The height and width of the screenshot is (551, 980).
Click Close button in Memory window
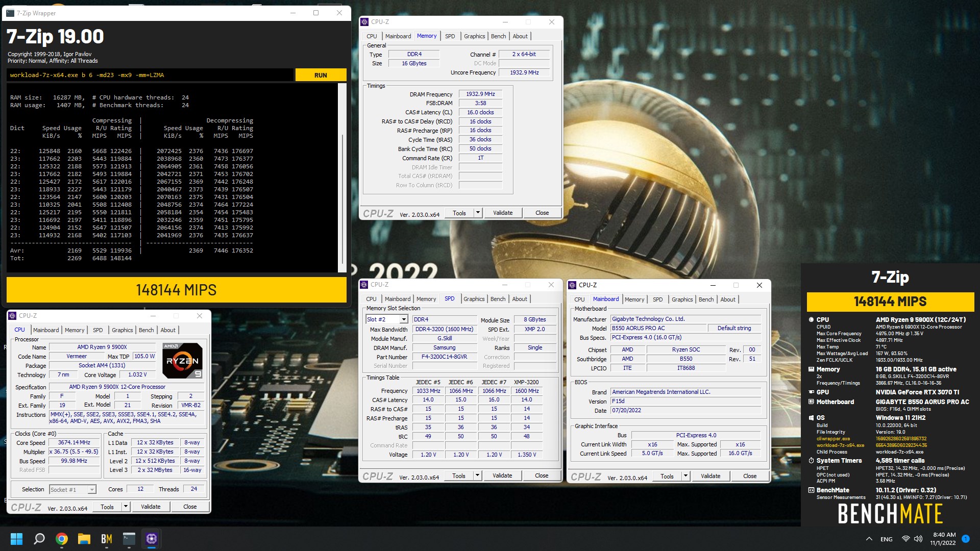click(x=542, y=213)
